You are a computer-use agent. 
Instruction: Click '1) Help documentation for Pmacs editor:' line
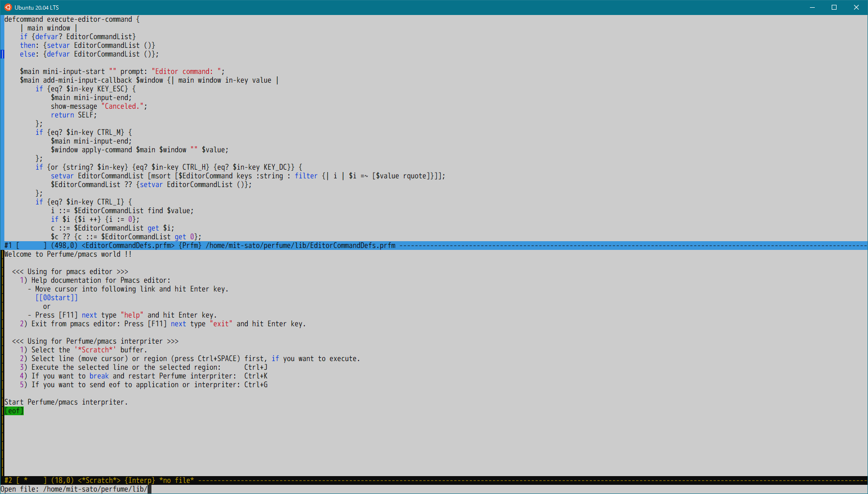click(95, 280)
